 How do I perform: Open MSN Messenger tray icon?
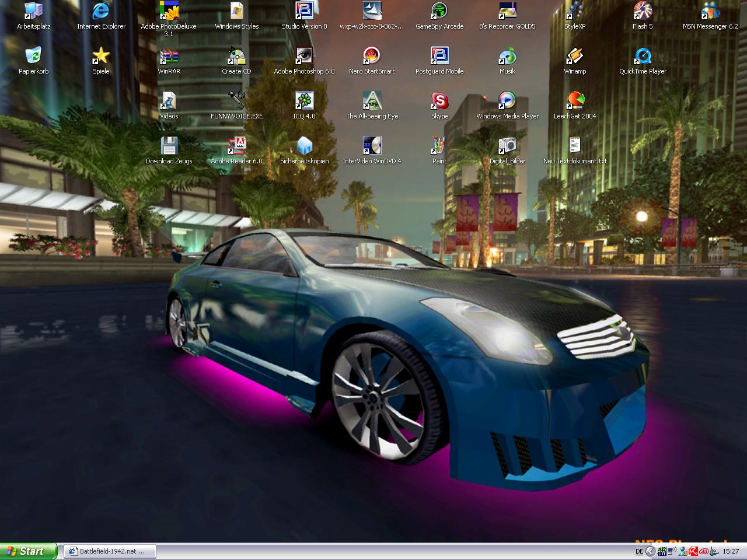[x=682, y=551]
